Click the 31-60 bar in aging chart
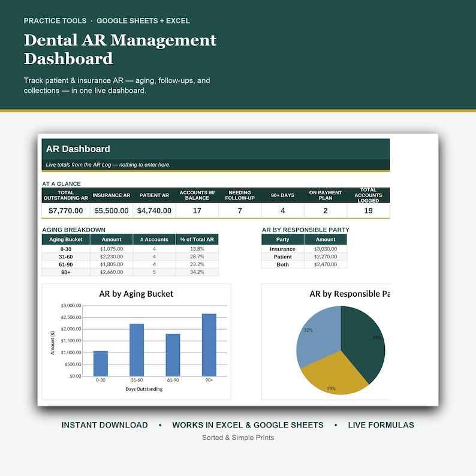The height and width of the screenshot is (476, 476). click(137, 350)
